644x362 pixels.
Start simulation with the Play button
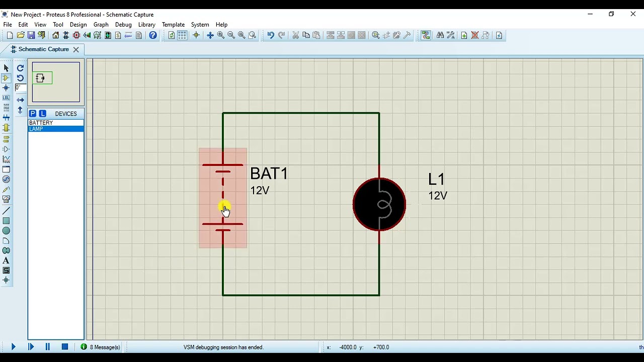pyautogui.click(x=13, y=347)
